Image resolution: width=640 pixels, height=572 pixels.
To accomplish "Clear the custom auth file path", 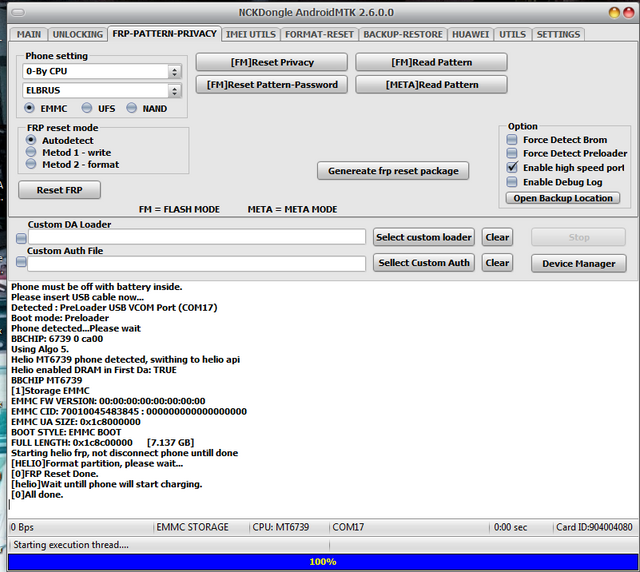I will tap(497, 263).
